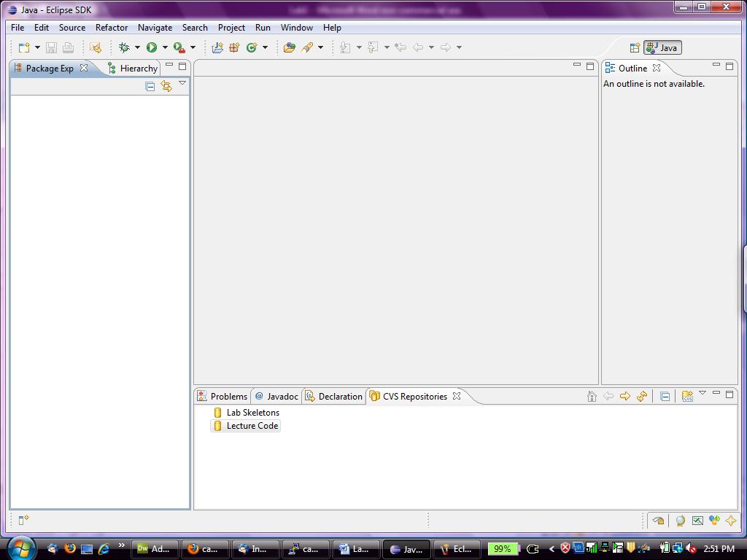Open the Refactor menu

pos(112,28)
